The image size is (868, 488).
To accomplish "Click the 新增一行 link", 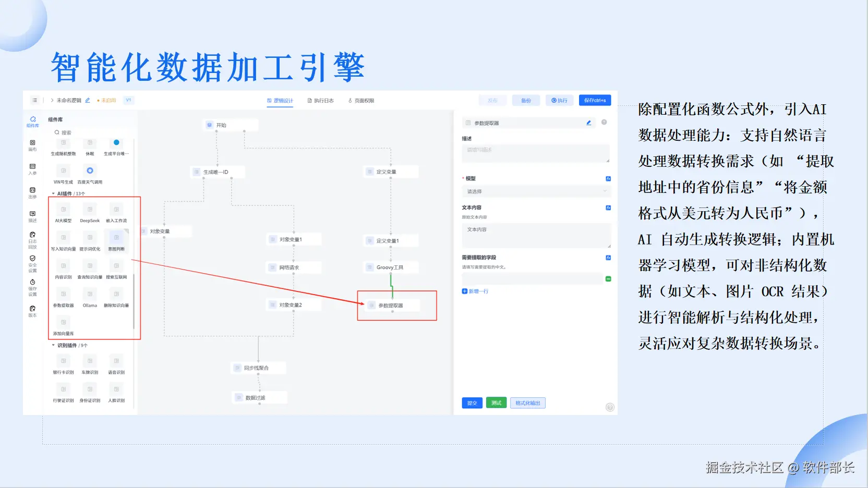I will pos(475,291).
